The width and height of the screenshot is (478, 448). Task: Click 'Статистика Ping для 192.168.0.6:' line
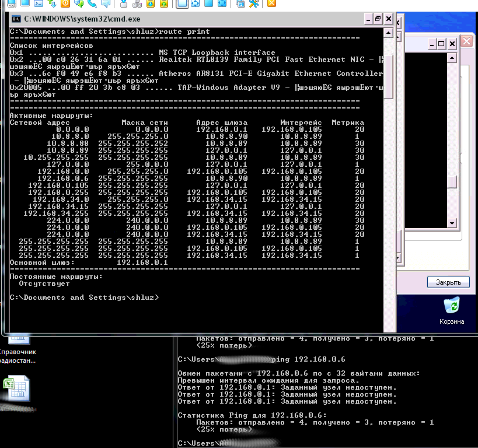click(x=252, y=416)
